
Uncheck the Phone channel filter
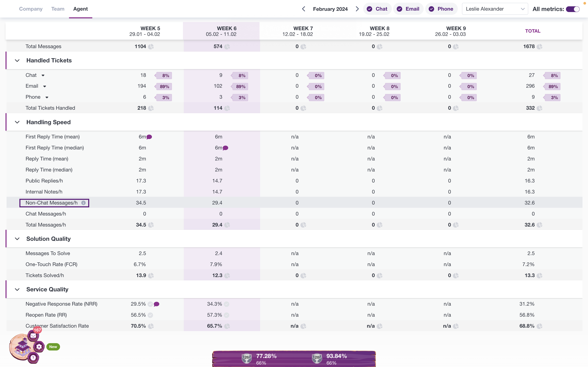coord(441,9)
